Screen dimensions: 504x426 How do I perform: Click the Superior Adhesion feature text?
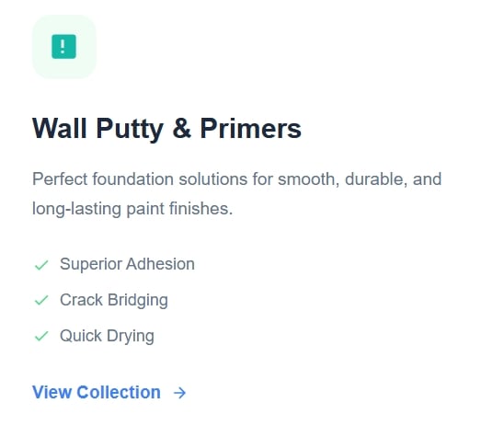[127, 264]
